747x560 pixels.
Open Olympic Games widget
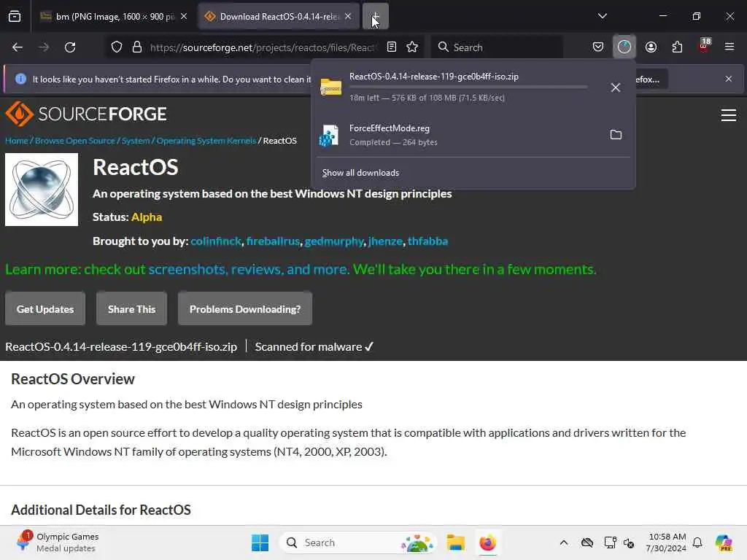pyautogui.click(x=57, y=542)
